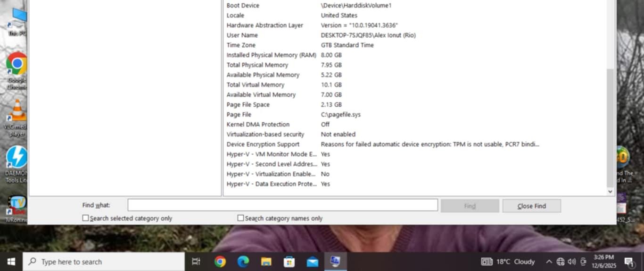The height and width of the screenshot is (271, 644).
Task: Open the Mail app in taskbar
Action: tap(312, 262)
